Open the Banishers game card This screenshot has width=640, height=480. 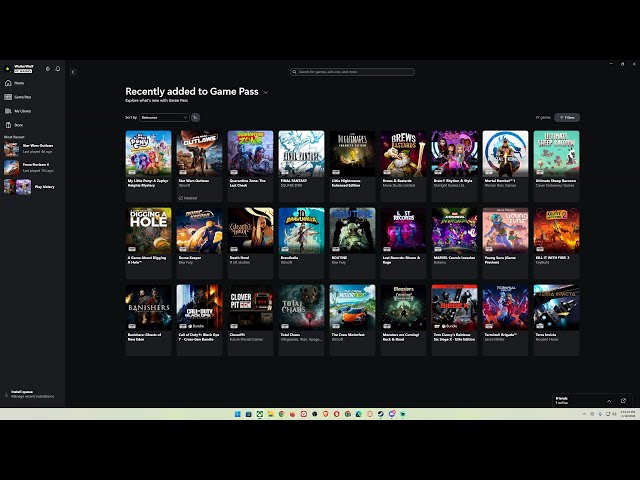coord(149,320)
